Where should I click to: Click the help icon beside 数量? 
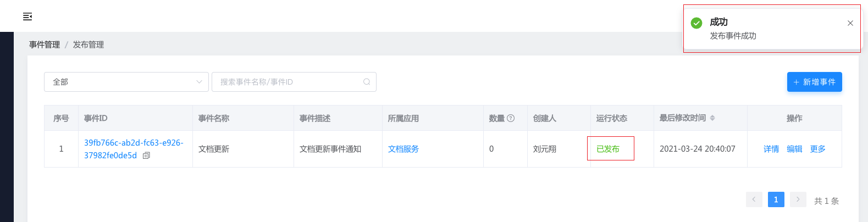(x=511, y=118)
